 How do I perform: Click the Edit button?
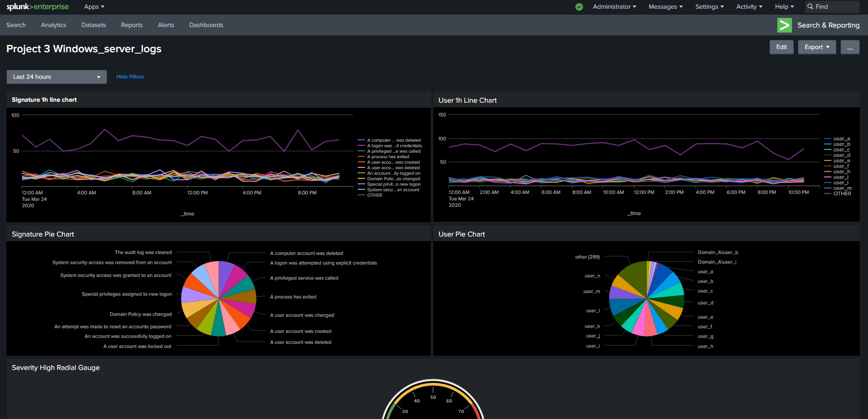tap(781, 47)
